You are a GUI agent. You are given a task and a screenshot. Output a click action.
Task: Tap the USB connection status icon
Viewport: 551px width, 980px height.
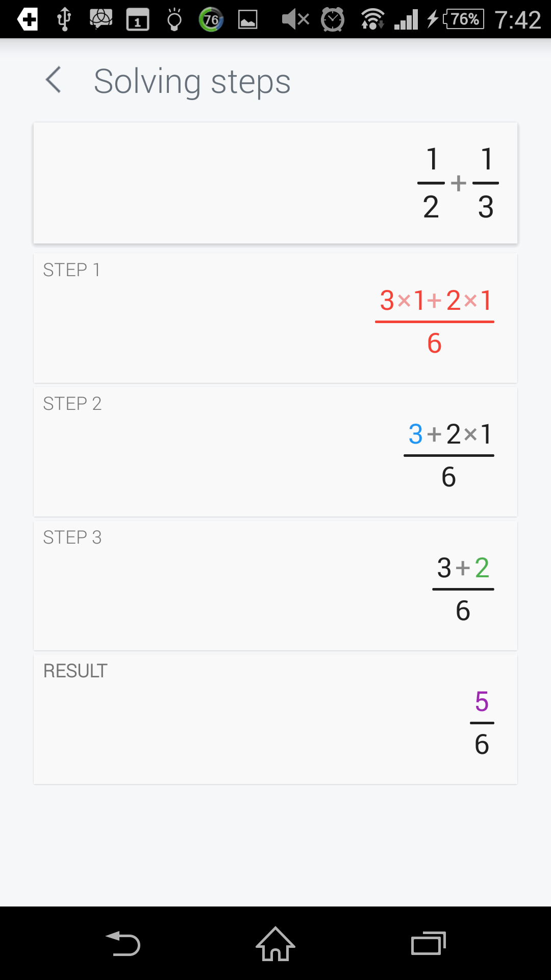[x=64, y=20]
